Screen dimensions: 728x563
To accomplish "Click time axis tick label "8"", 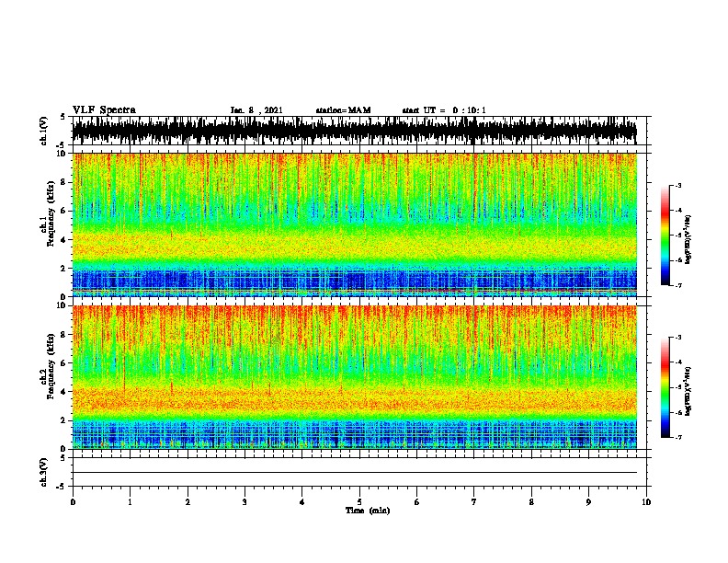I will point(531,502).
